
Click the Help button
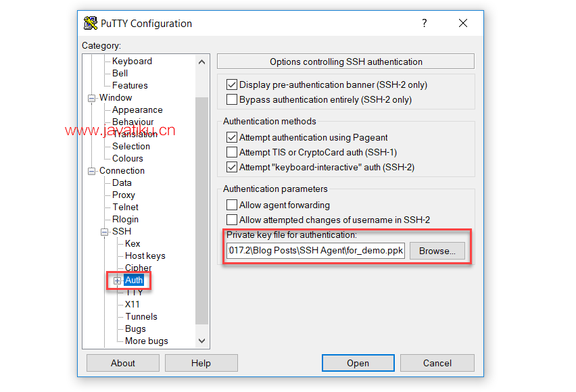click(201, 363)
